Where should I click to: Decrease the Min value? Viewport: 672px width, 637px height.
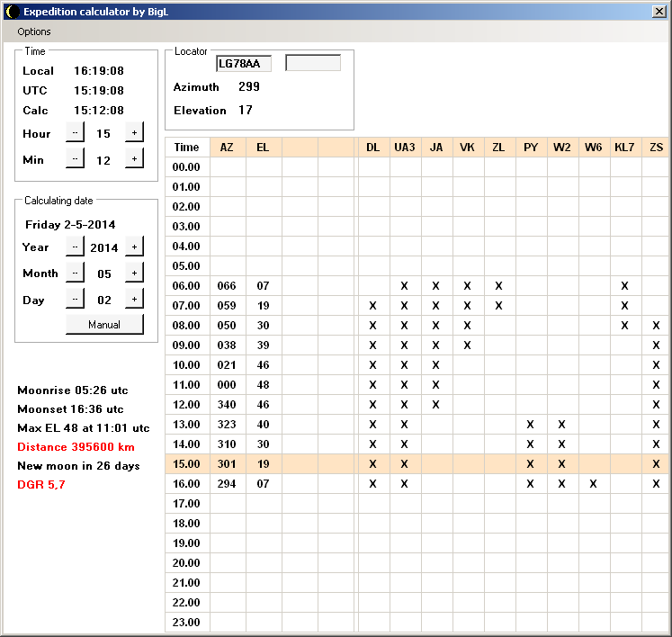(x=75, y=159)
